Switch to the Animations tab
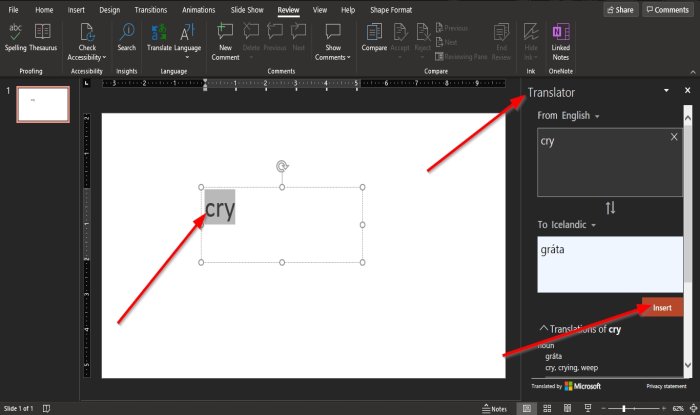 pos(199,10)
